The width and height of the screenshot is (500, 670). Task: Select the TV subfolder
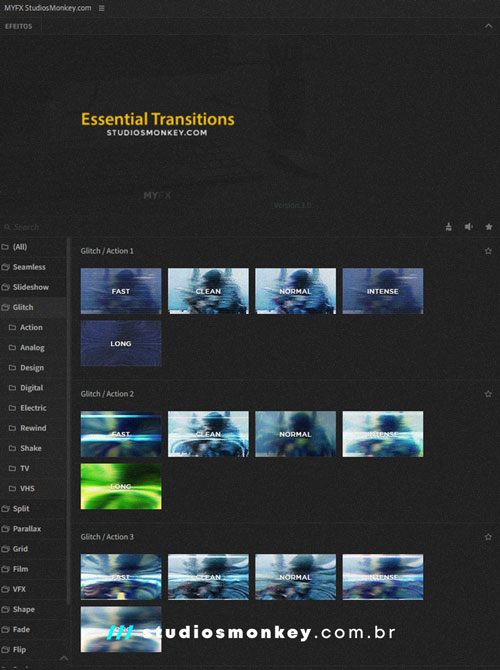(x=33, y=468)
